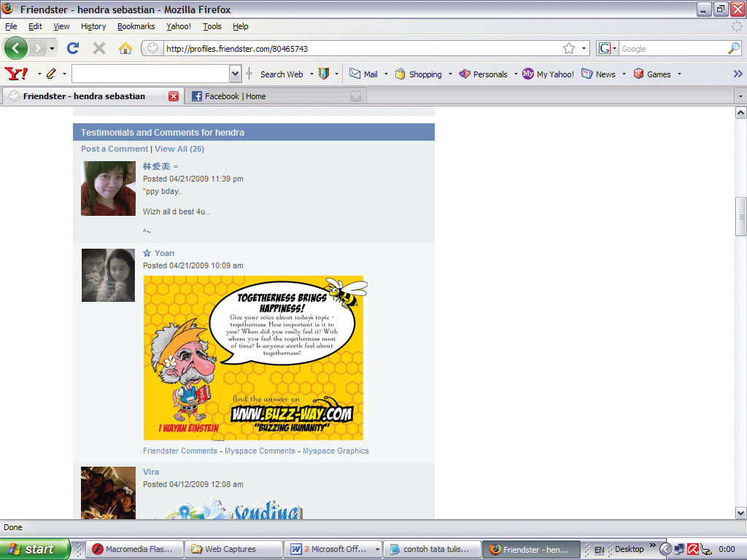
Task: Open Yahoo Mail from the toolbar
Action: [363, 74]
